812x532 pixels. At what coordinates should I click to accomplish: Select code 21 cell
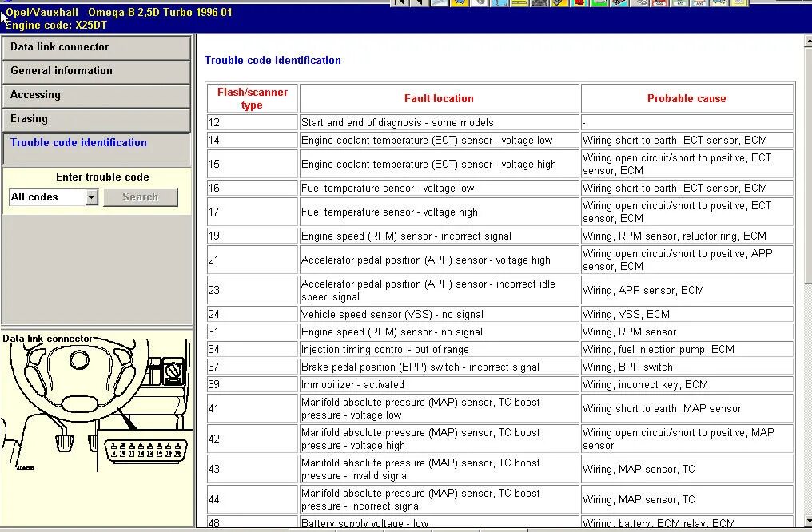[253, 260]
